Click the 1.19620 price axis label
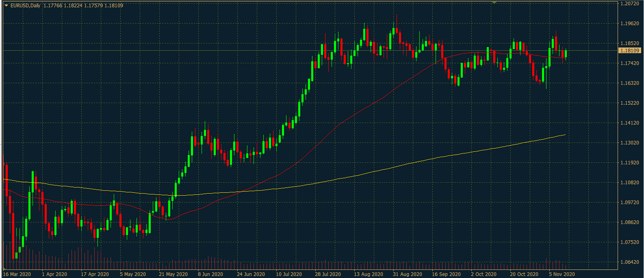Viewport: 644px width, 278px height. click(630, 24)
